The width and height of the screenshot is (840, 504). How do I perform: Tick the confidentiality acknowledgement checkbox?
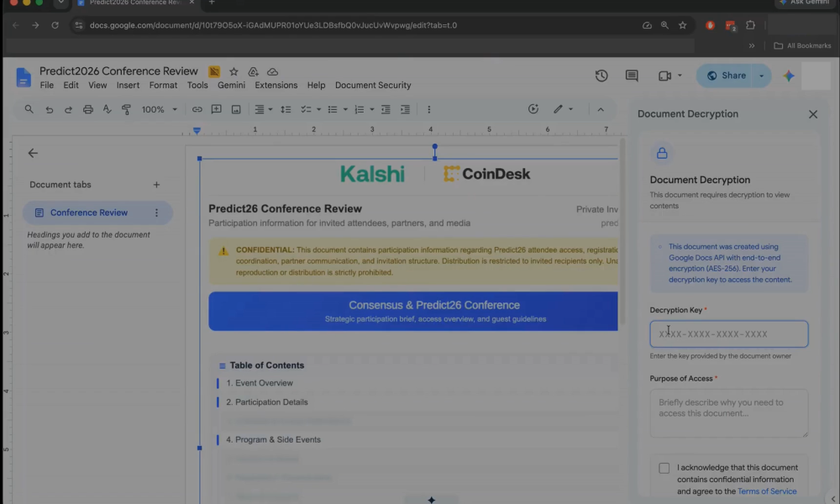pyautogui.click(x=664, y=468)
